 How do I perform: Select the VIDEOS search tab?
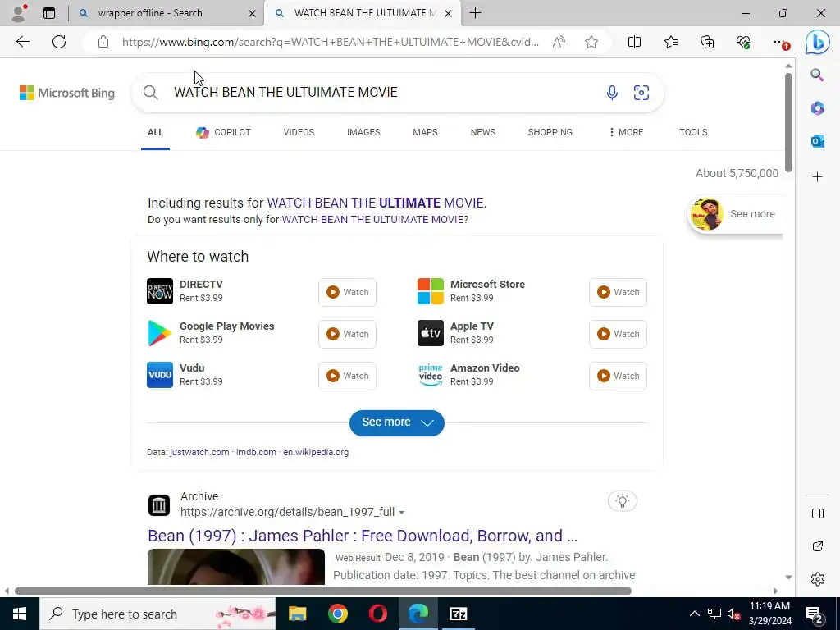tap(299, 132)
